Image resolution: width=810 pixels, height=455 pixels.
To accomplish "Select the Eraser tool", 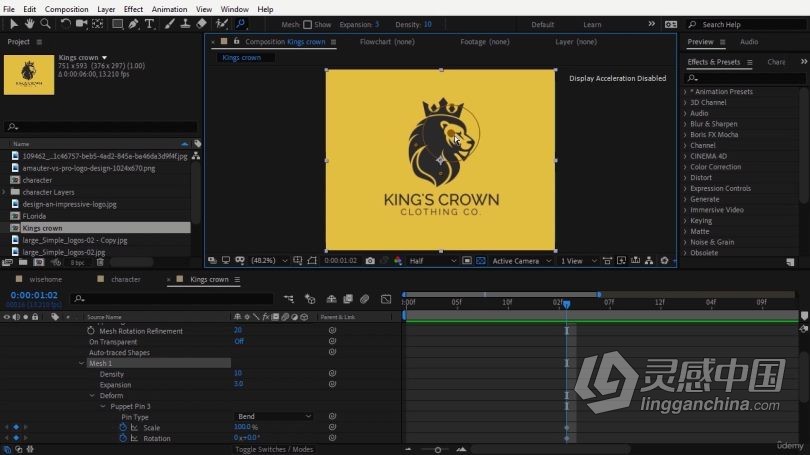I will (x=201, y=24).
